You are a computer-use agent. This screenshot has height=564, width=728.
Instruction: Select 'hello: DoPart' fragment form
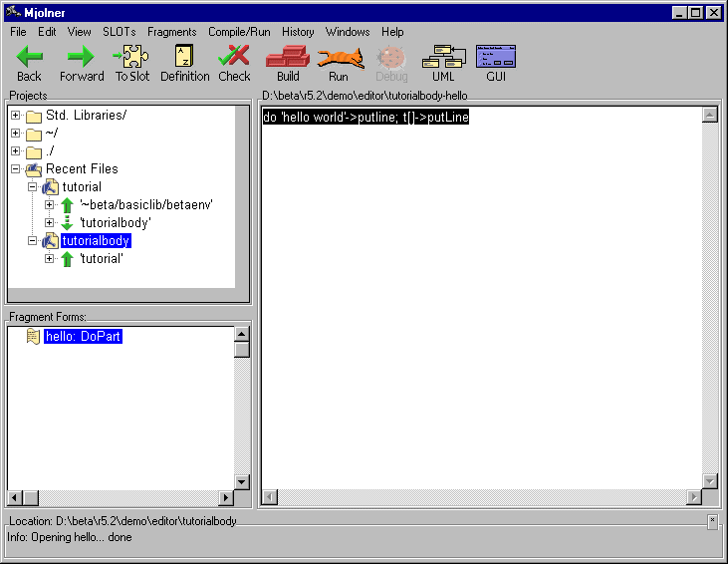click(x=83, y=337)
